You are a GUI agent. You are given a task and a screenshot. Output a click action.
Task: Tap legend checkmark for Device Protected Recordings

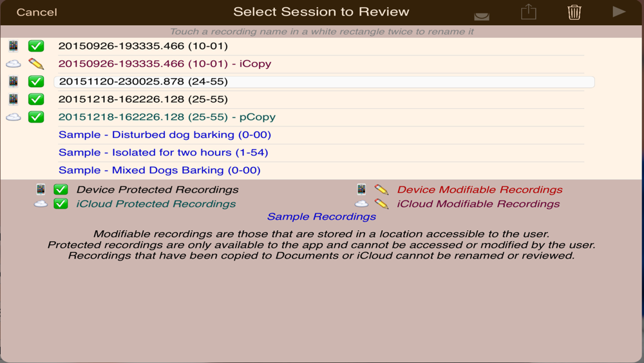61,190
